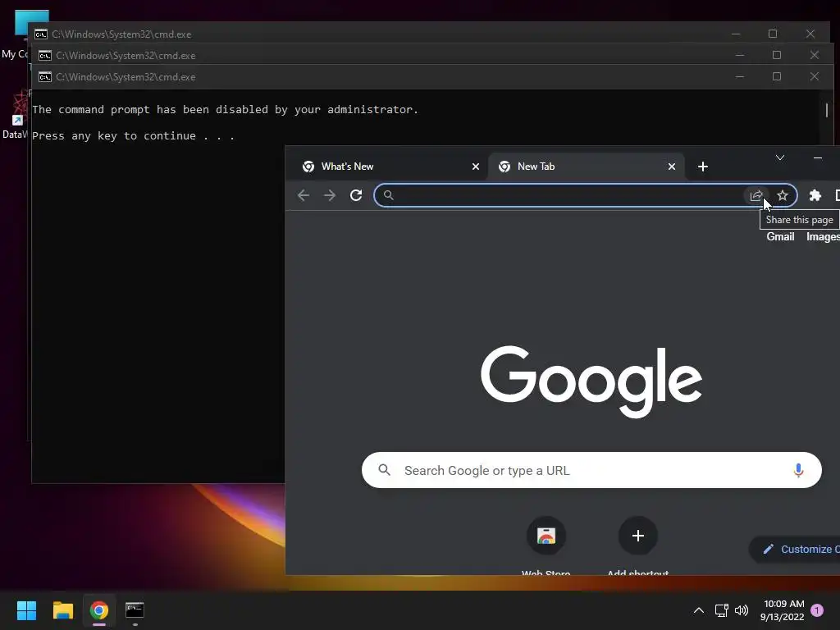Open the Web Store shortcut
The image size is (840, 630).
click(546, 536)
